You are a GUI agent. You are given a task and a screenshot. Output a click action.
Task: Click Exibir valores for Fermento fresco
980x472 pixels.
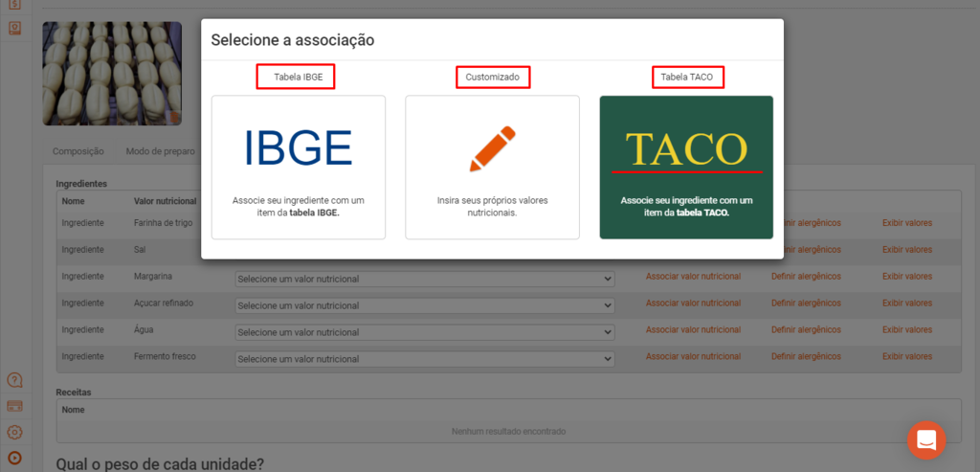[907, 356]
